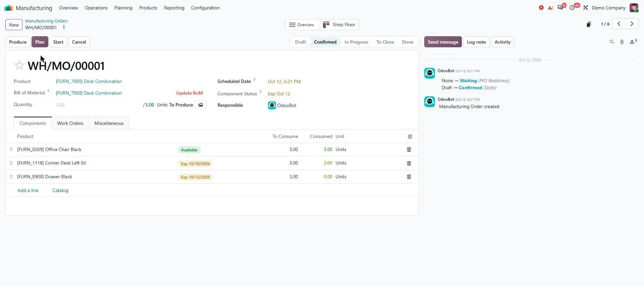The width and height of the screenshot is (644, 287).
Task: Click the Activity button
Action: [502, 42]
